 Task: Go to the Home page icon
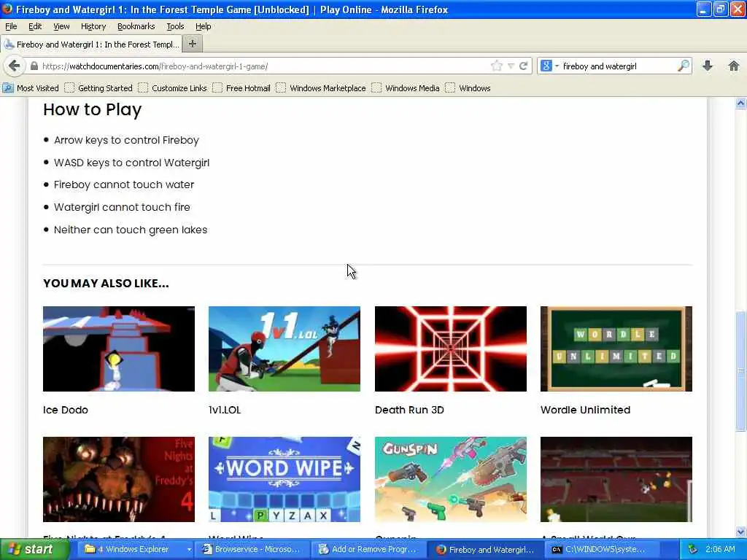[x=734, y=66]
